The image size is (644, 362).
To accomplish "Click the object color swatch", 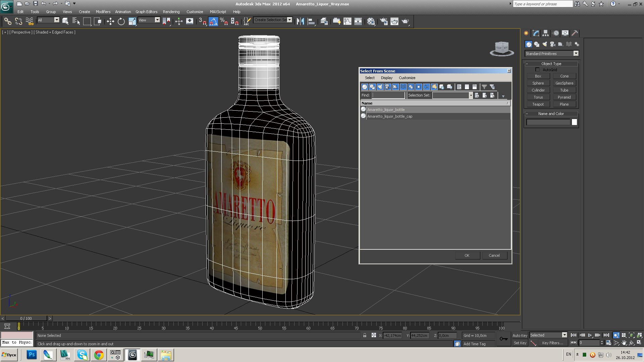I will pos(574,122).
